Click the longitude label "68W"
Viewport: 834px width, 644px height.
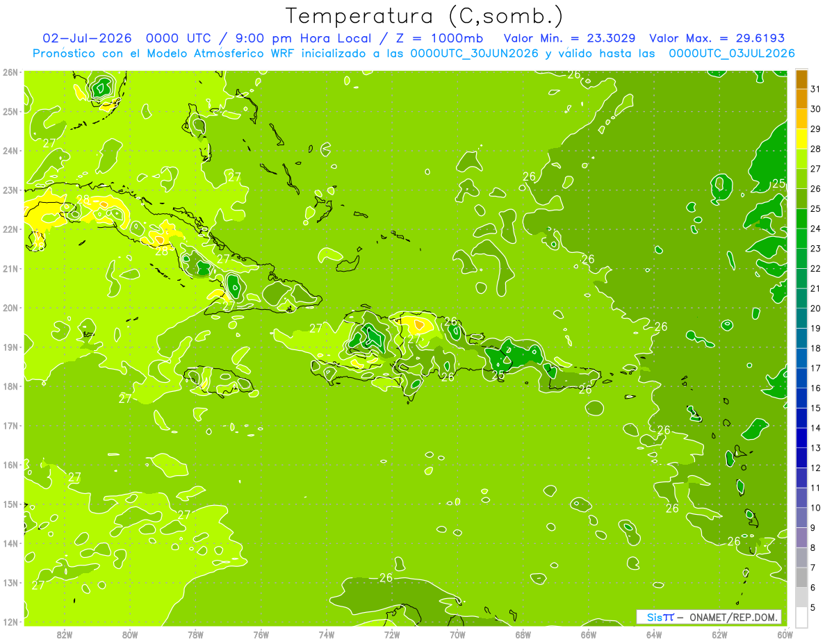pos(523,634)
